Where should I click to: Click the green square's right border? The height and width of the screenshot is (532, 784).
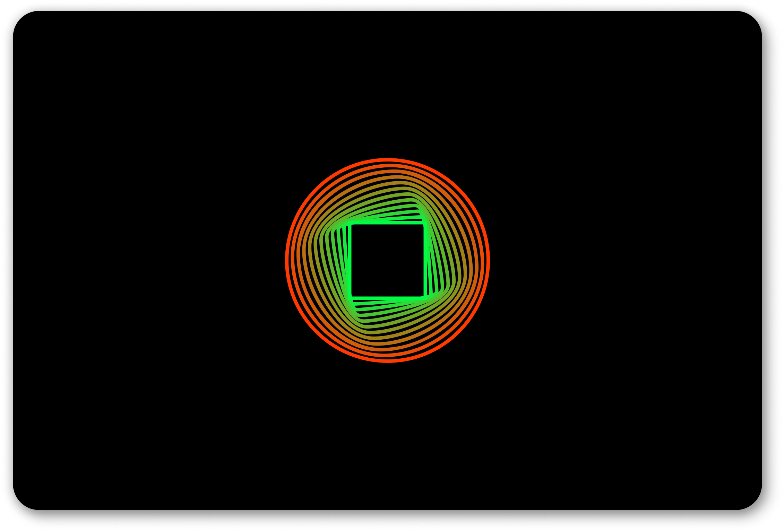pos(425,260)
